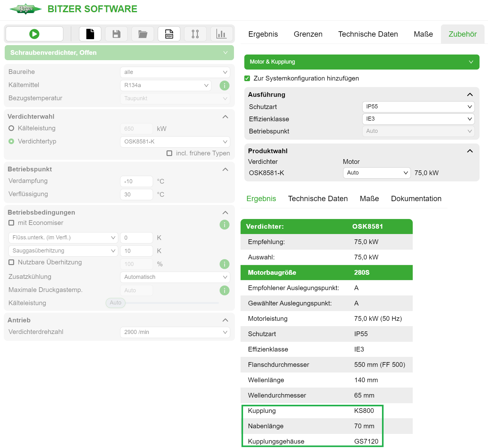
Task: Collapse the Ausführung section
Action: coord(469,94)
